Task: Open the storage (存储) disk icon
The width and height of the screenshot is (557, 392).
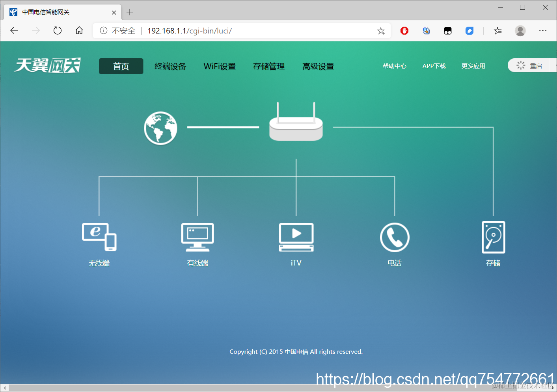Action: tap(493, 237)
